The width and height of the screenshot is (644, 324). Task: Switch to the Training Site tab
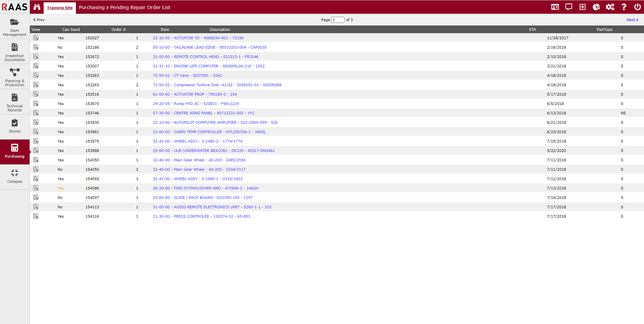[60, 7]
